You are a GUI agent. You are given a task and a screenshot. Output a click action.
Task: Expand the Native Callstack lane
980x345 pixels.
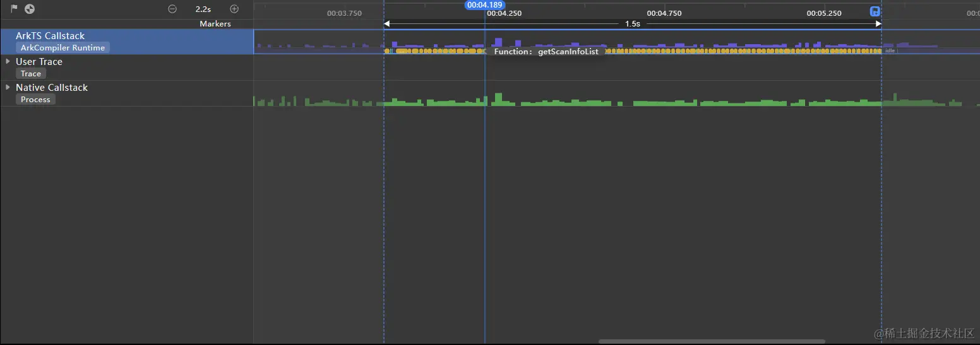pos(8,87)
